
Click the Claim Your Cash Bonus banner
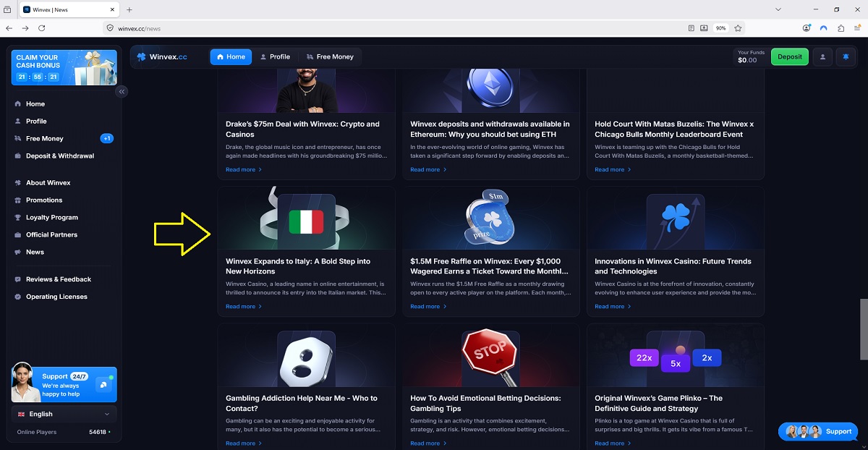[64, 67]
